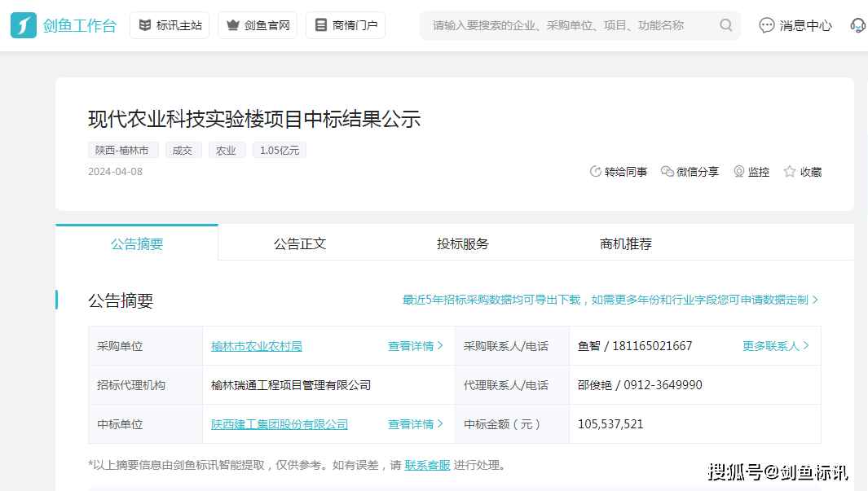Click the announcement title 现代农业科技实验楼项目中标结果公示

(x=254, y=119)
